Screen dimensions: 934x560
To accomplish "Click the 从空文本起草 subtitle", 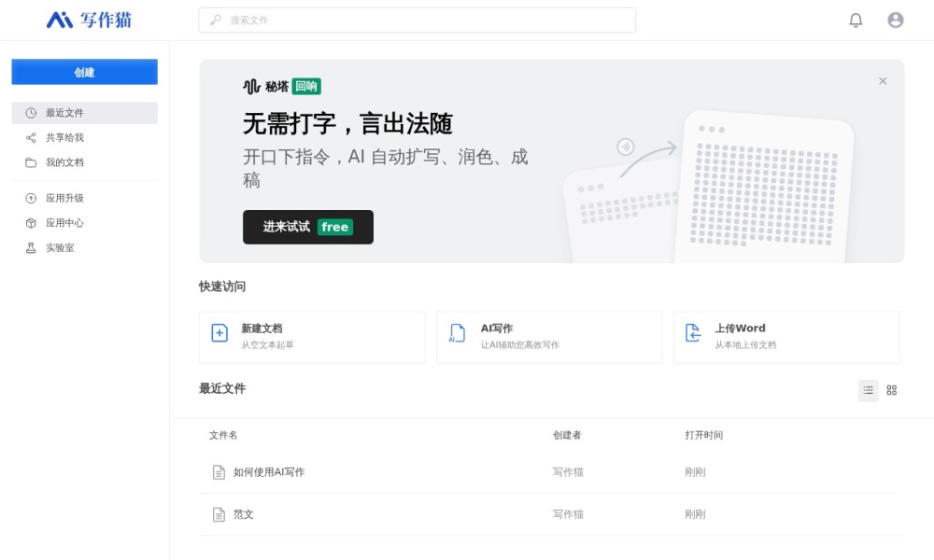I will (x=267, y=344).
